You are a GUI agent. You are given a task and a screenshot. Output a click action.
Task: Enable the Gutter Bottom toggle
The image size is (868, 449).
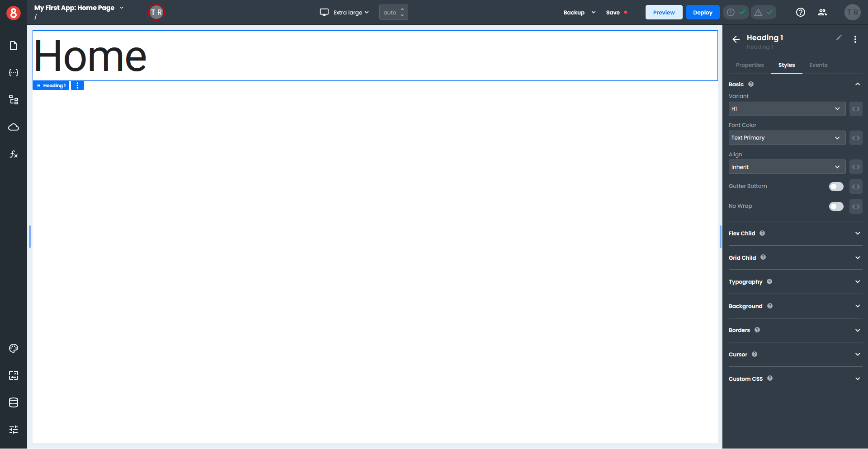836,187
